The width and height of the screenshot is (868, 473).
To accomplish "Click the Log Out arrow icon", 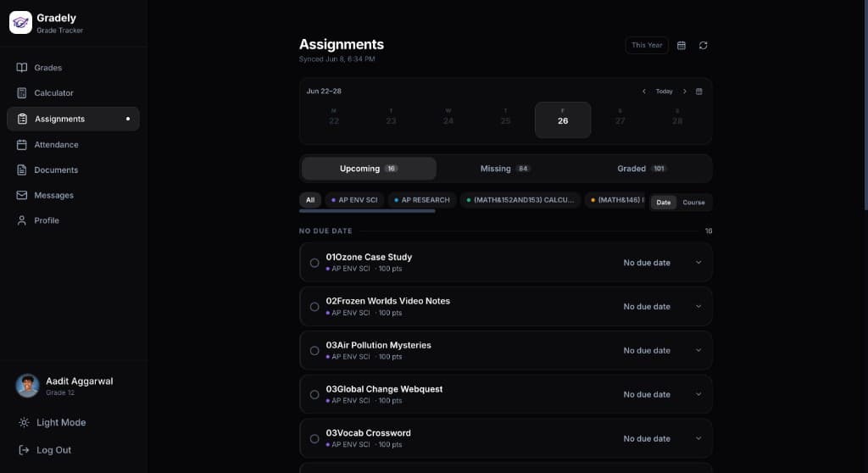I will click(x=24, y=450).
